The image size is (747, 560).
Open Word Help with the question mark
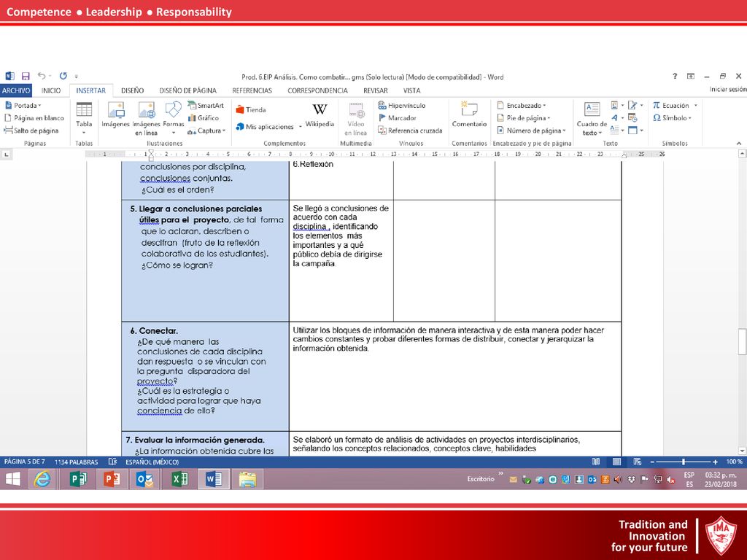(x=675, y=76)
